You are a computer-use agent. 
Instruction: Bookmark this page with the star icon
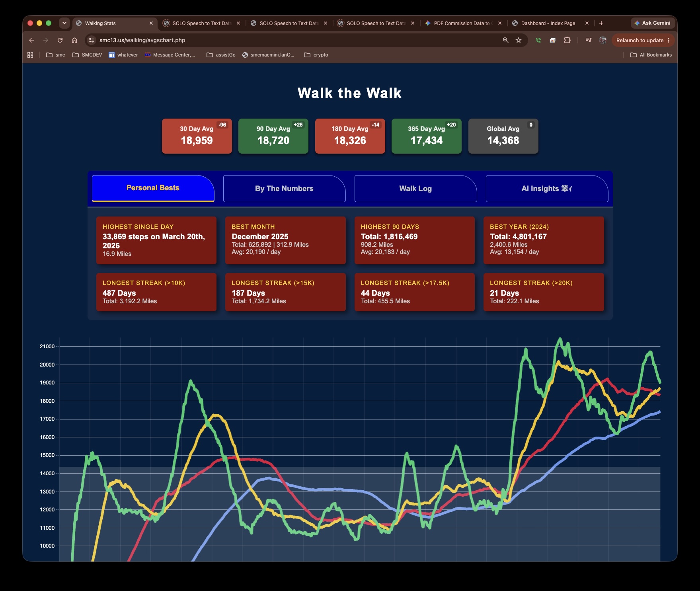coord(519,40)
